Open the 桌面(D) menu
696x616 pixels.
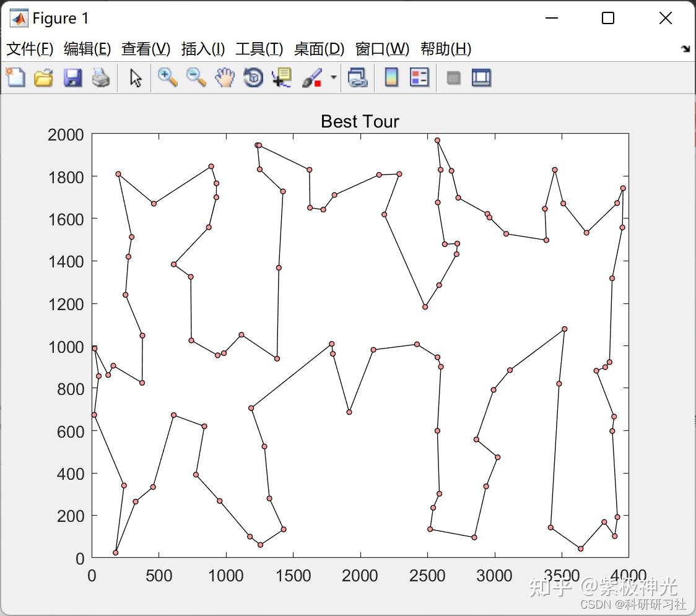coord(319,48)
